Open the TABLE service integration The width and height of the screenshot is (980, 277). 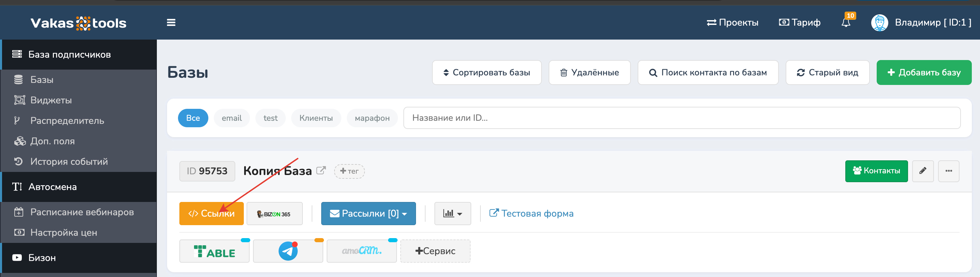click(x=214, y=251)
